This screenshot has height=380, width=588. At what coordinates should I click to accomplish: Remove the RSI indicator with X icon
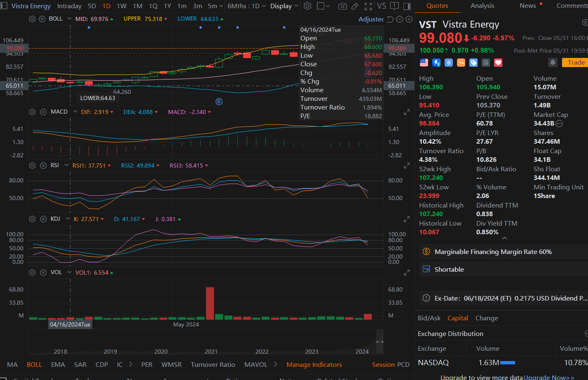43,166
